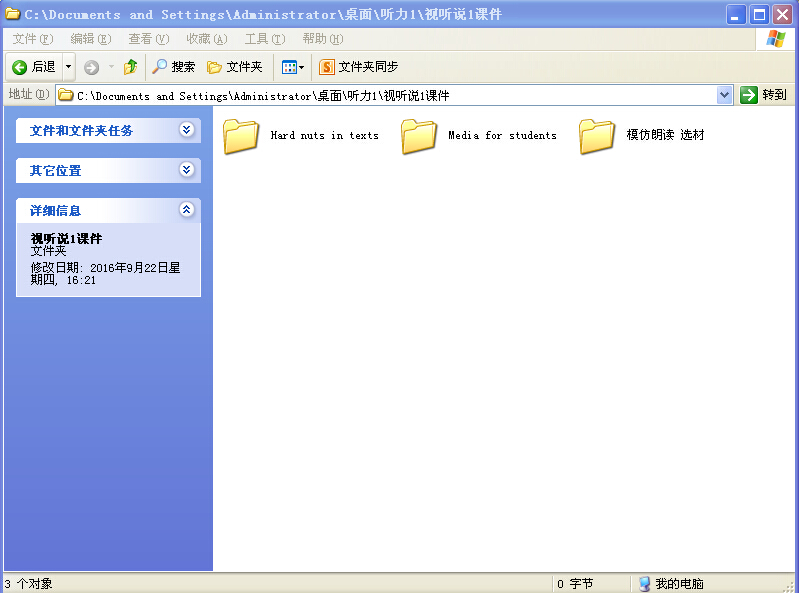This screenshot has width=799, height=593.
Task: Toggle the Folders (文件夹) pane button
Action: (235, 67)
